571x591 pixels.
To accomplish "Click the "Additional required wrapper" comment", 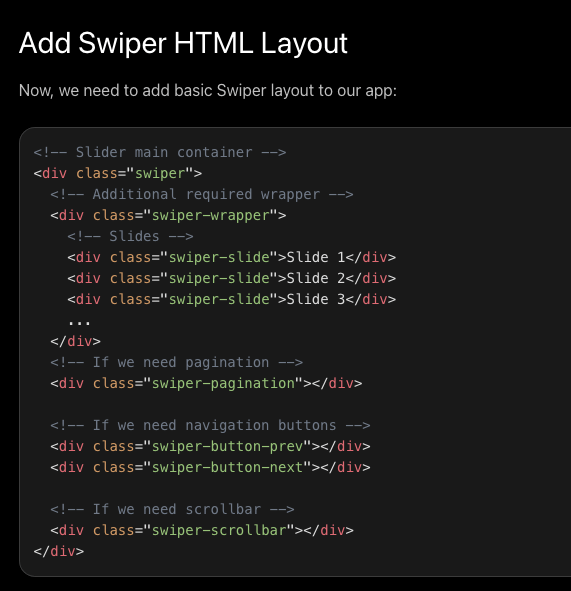I will [202, 194].
